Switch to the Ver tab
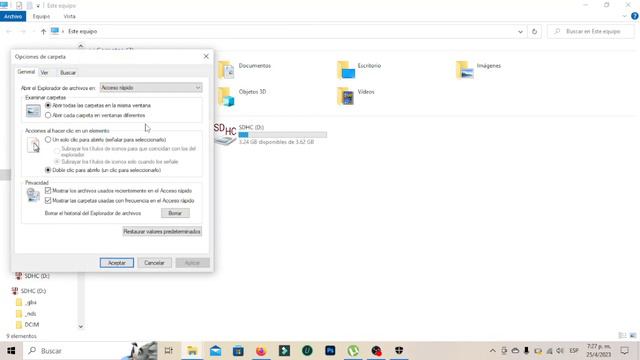Image resolution: width=640 pixels, height=360 pixels. click(x=44, y=73)
